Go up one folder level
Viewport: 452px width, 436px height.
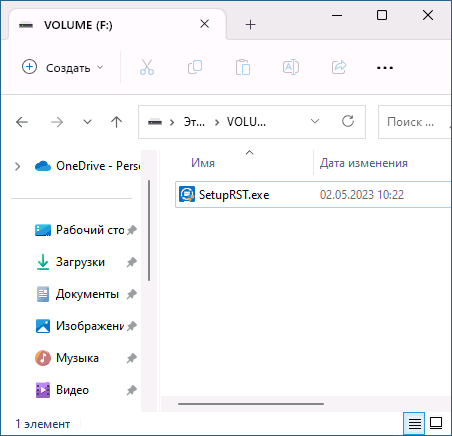coord(116,122)
